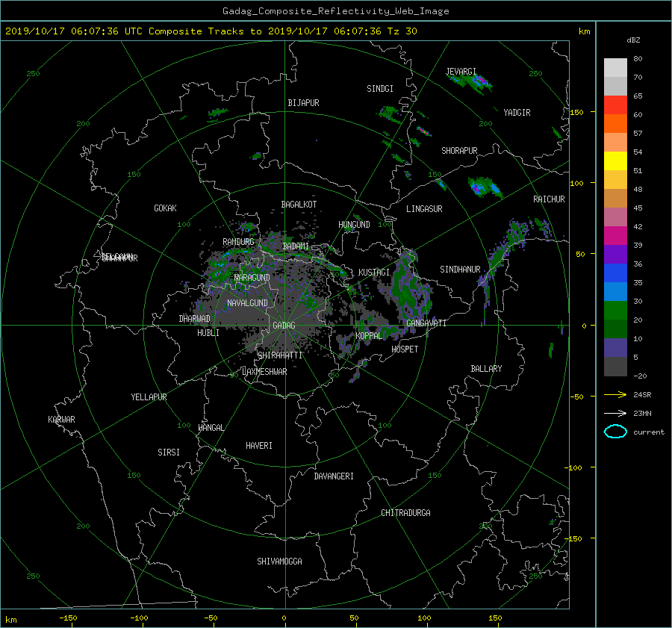Select the RAICHUR label
This screenshot has height=628, width=672.
(x=549, y=199)
